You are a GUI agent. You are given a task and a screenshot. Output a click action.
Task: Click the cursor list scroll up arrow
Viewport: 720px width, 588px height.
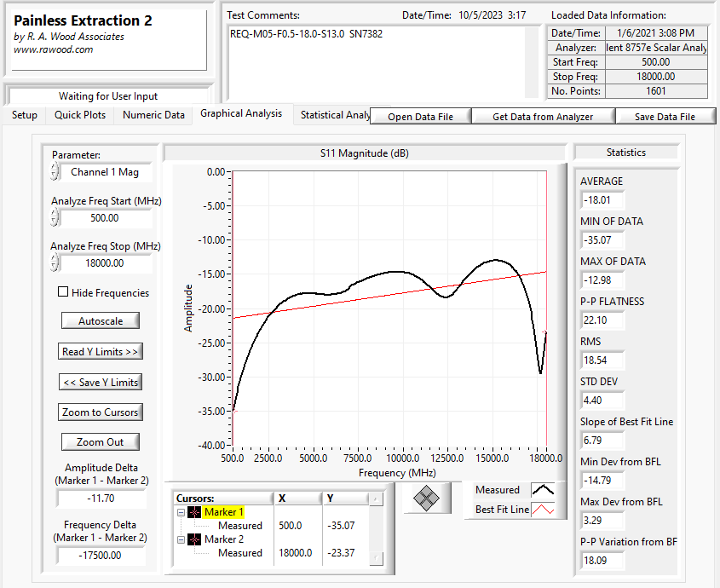376,499
